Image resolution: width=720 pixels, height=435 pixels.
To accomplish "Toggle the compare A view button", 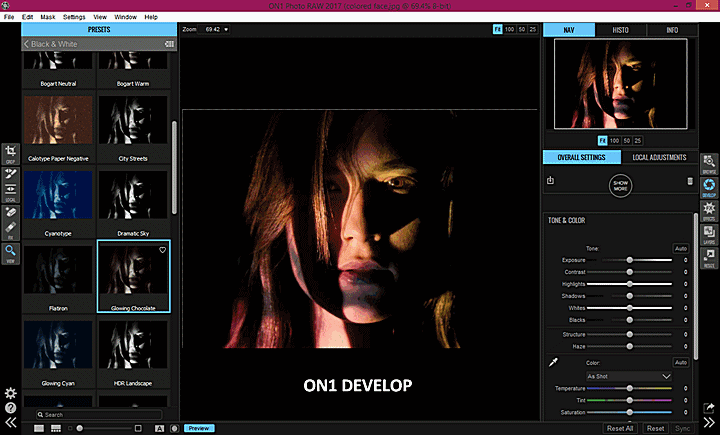I will (x=159, y=428).
